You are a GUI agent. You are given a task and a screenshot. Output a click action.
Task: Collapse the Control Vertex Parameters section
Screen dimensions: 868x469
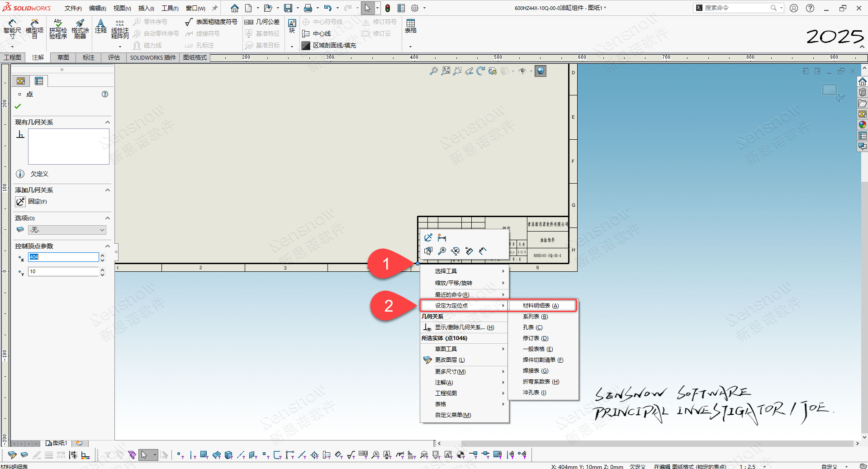(x=108, y=246)
